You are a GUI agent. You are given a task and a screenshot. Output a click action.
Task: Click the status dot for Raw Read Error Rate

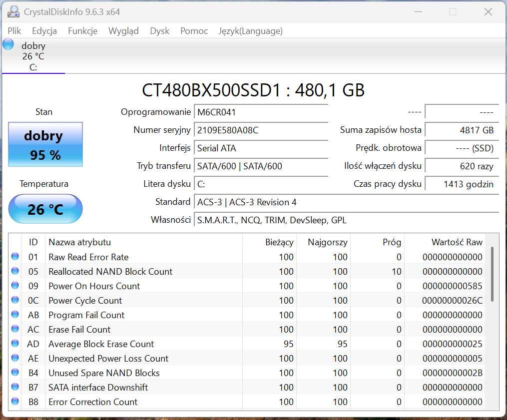[x=15, y=256]
